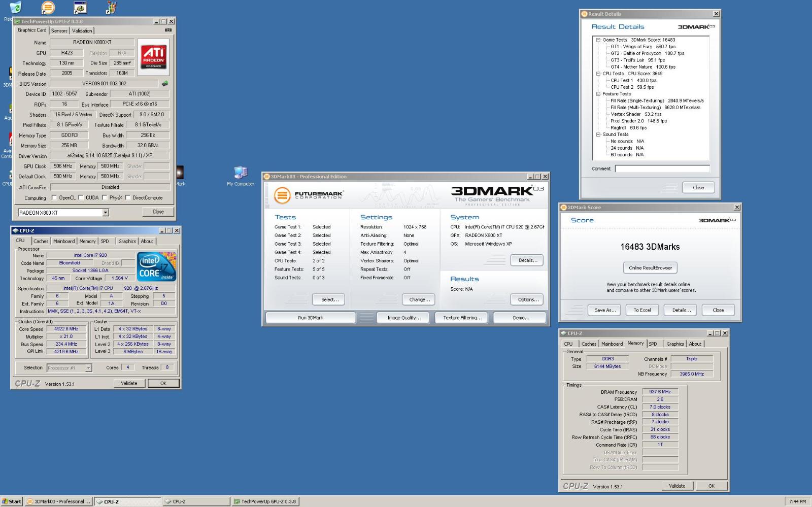Click the GPU-Z title bar icon

[x=18, y=21]
